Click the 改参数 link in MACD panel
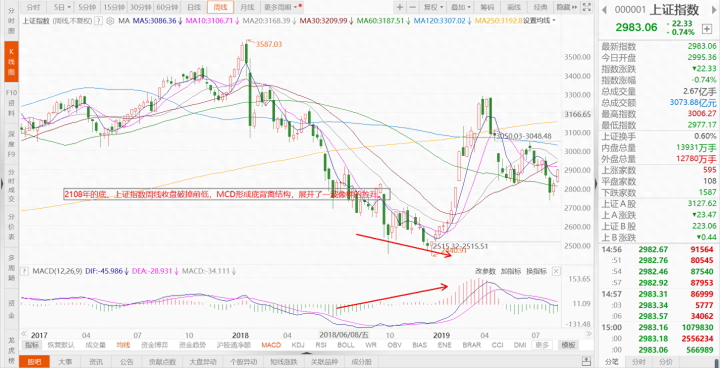 (484, 272)
